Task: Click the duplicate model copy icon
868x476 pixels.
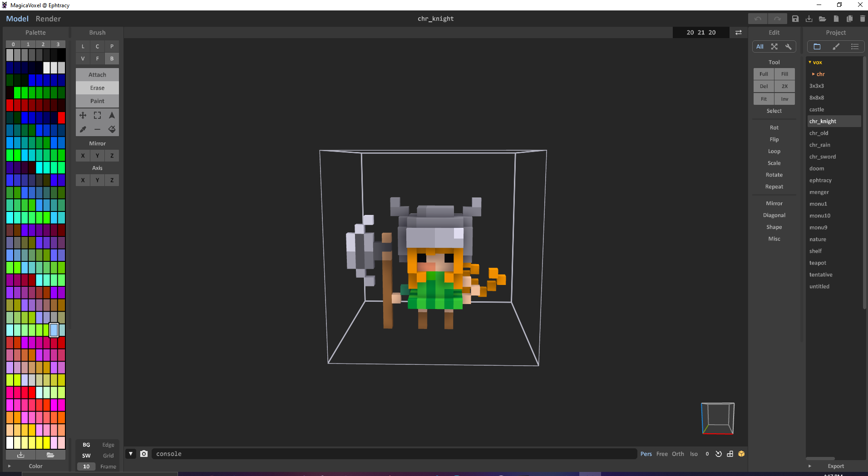Action: point(849,19)
